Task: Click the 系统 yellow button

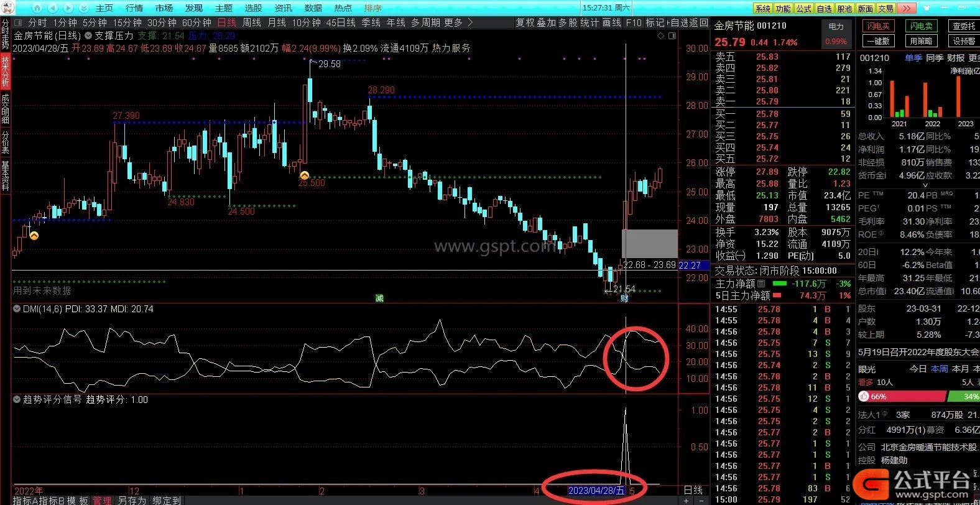Action: (762, 8)
